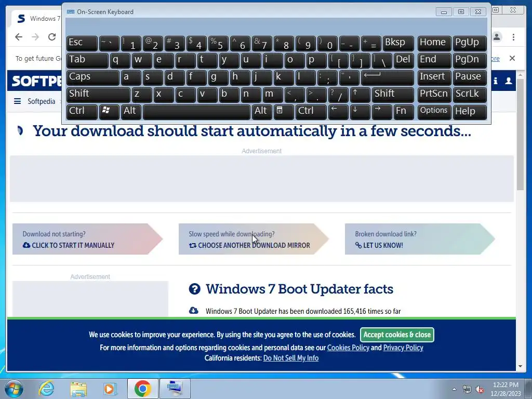532x399 pixels.
Task: Open the Privacy Policy link
Action: pos(403,348)
